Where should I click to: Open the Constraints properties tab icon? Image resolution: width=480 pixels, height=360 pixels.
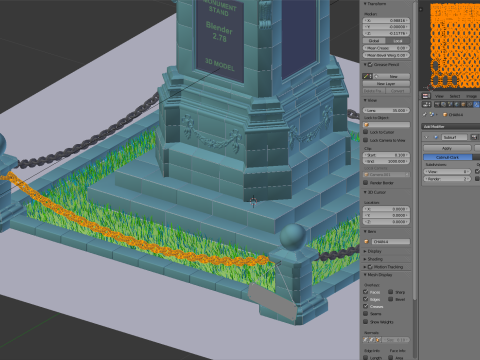(x=469, y=104)
